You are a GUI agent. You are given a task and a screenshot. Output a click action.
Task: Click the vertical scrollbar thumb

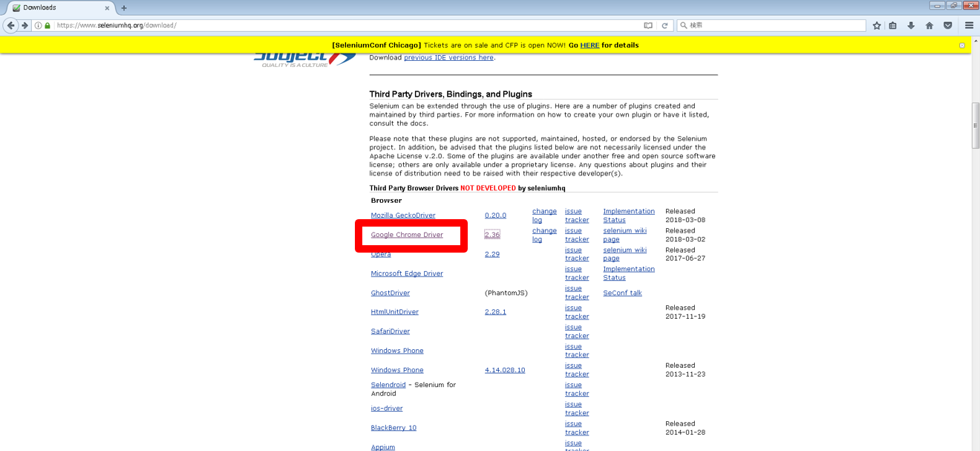976,126
